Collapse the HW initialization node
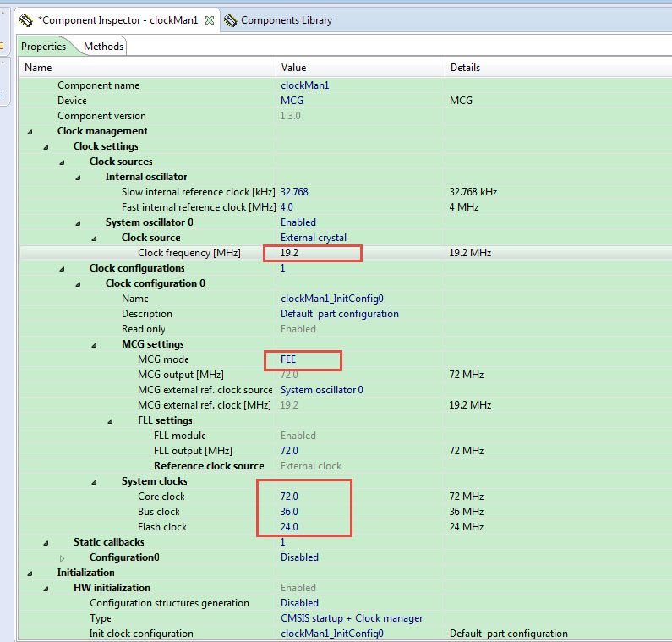This screenshot has height=642, width=672. click(46, 589)
